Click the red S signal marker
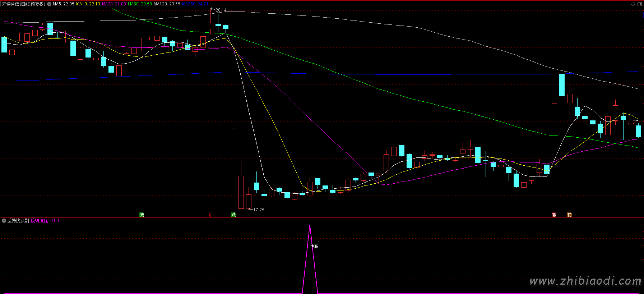 coord(210,215)
